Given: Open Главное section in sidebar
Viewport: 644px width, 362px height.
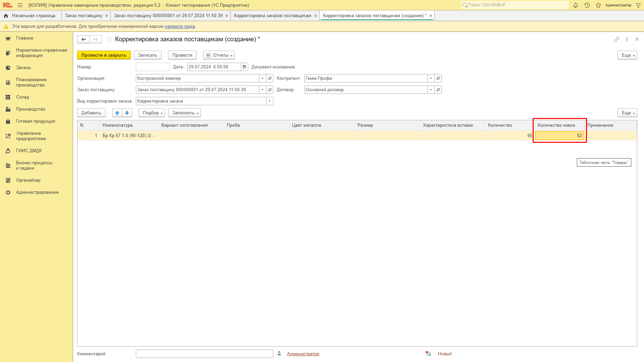Looking at the screenshot, I should 24,38.
